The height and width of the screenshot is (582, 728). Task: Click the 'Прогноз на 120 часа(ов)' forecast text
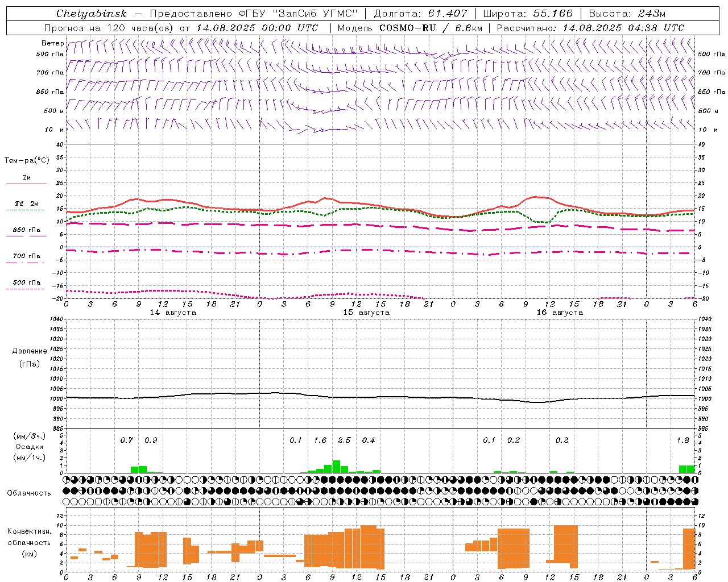pos(110,28)
